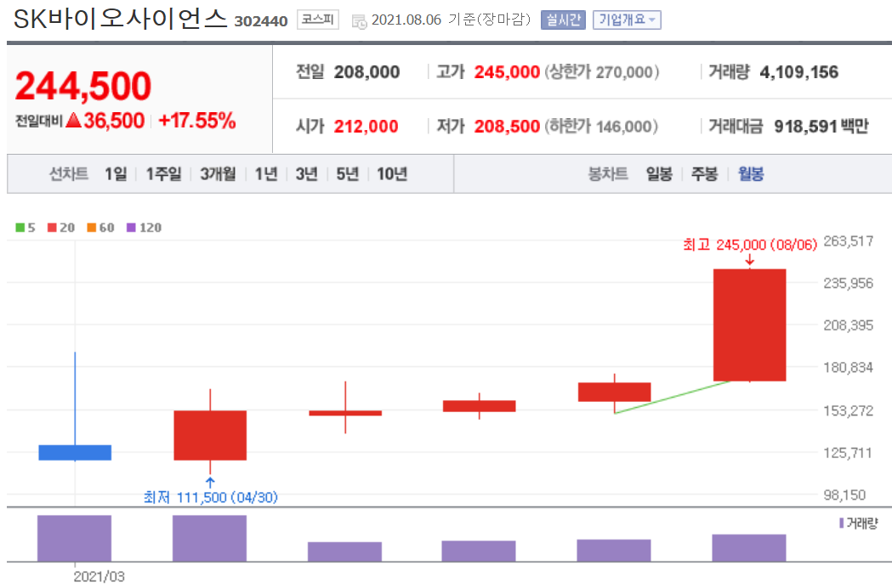Click the 하한가 146,000 text
This screenshot has height=588, width=892.
tap(601, 127)
